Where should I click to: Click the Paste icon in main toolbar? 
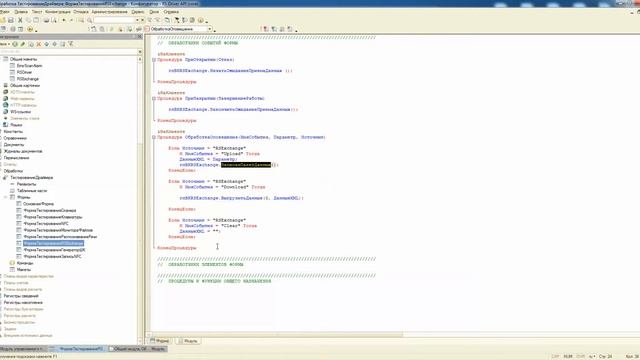point(36,20)
